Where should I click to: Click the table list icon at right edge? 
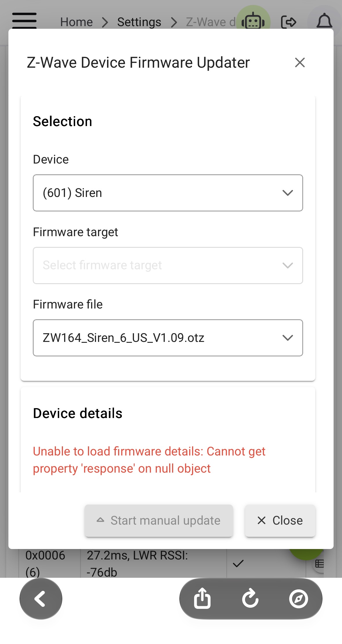point(319,564)
